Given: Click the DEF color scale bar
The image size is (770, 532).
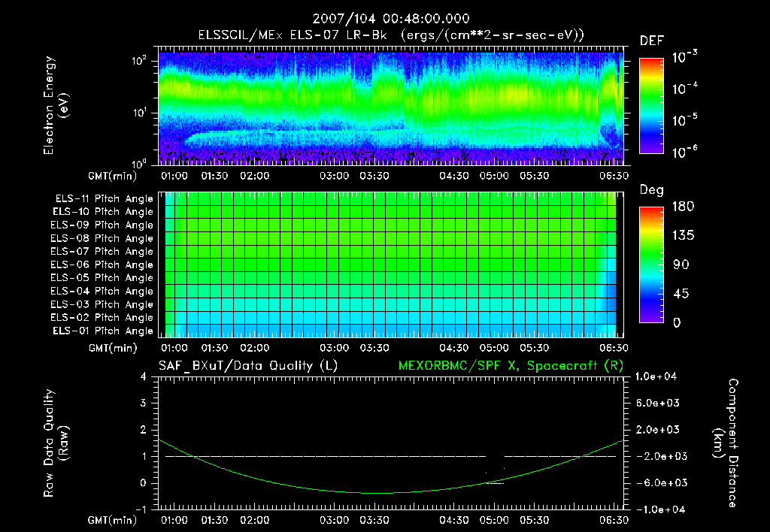Looking at the screenshot, I should pyautogui.click(x=651, y=106).
